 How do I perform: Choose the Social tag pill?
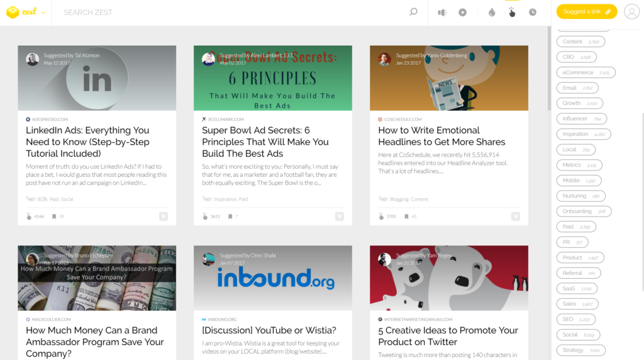coord(578,335)
